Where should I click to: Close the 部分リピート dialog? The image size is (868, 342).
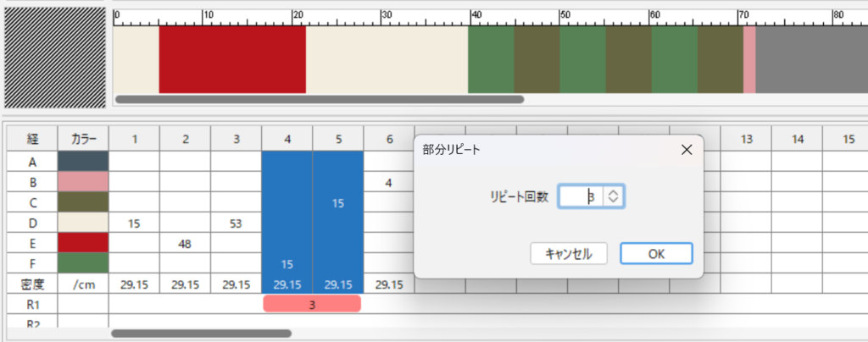(687, 150)
